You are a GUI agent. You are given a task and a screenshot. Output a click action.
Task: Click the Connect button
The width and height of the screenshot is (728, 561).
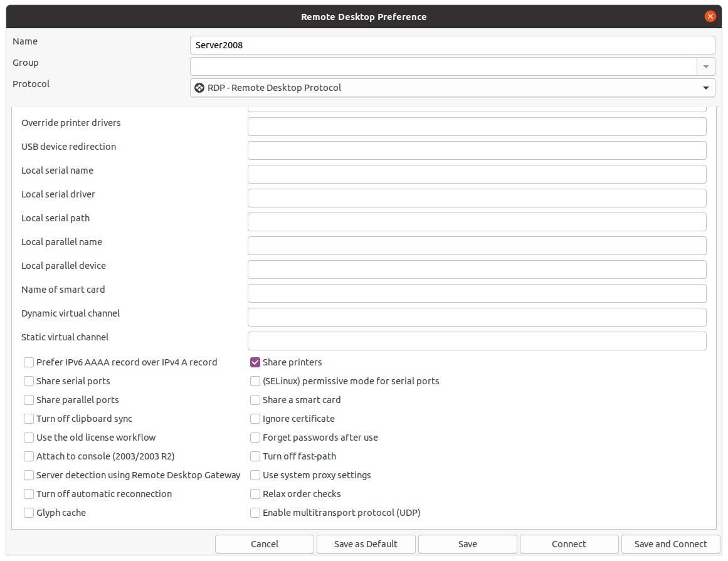pyautogui.click(x=569, y=544)
